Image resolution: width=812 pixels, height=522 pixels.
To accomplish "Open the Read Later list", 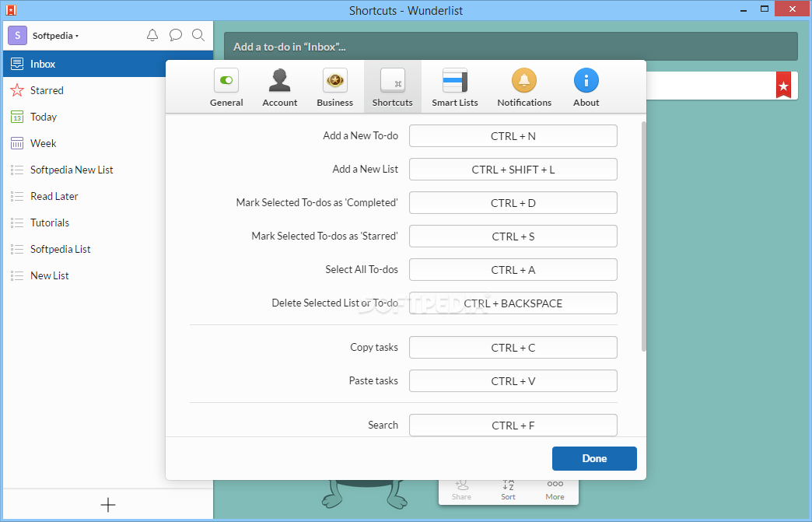I will point(85,196).
